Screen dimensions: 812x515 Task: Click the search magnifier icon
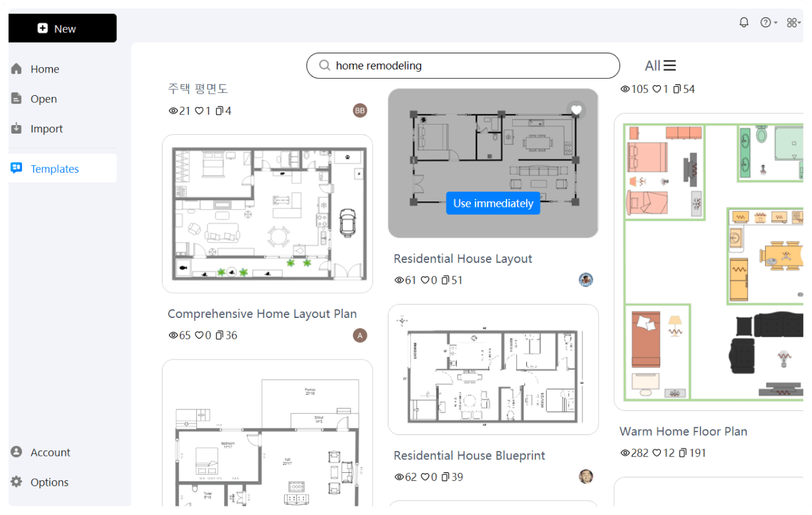click(x=325, y=65)
